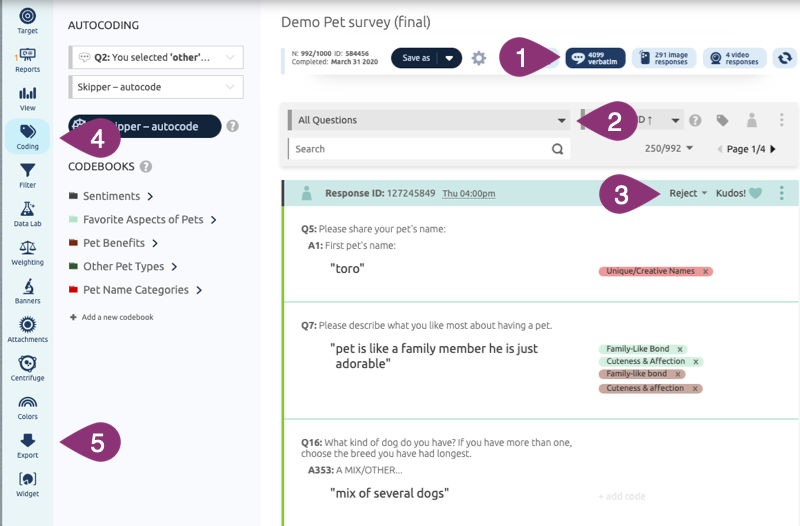
Task: Open the Weighting tool
Action: 27,251
